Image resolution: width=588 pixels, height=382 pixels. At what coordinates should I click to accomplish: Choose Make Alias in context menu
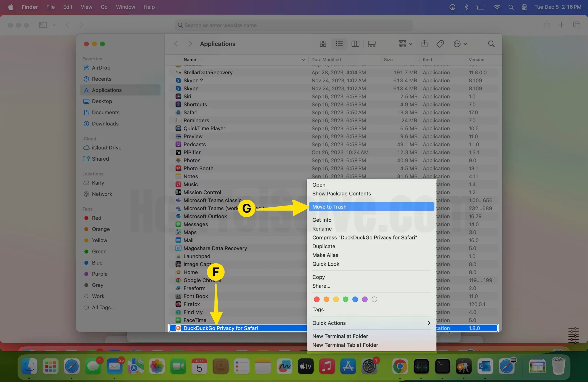(x=371, y=255)
